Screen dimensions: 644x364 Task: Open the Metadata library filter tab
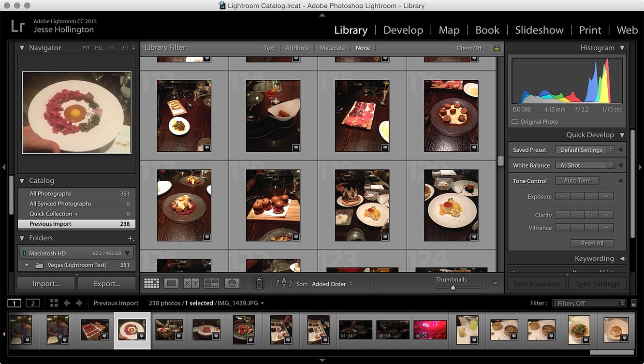(332, 48)
